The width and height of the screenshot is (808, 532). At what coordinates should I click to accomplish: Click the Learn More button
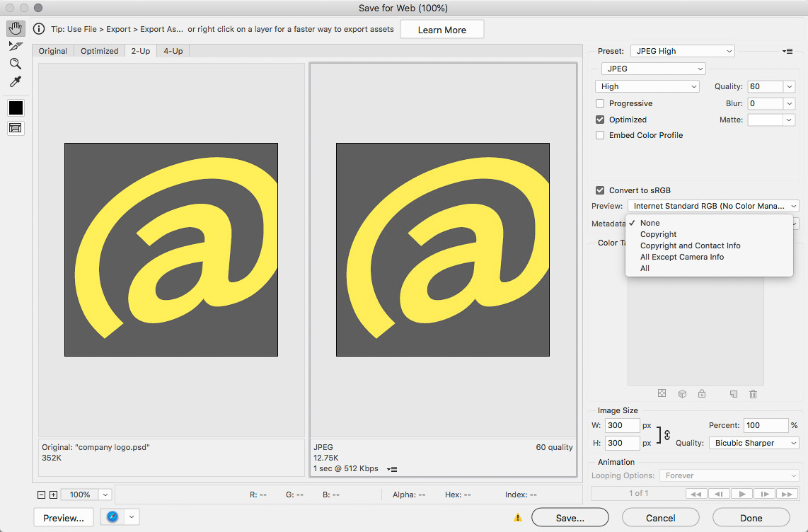point(442,30)
